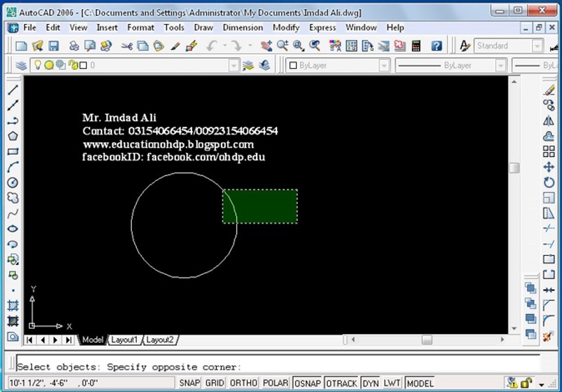Click the Copy Object modify tool
The image size is (562, 392).
[x=549, y=105]
